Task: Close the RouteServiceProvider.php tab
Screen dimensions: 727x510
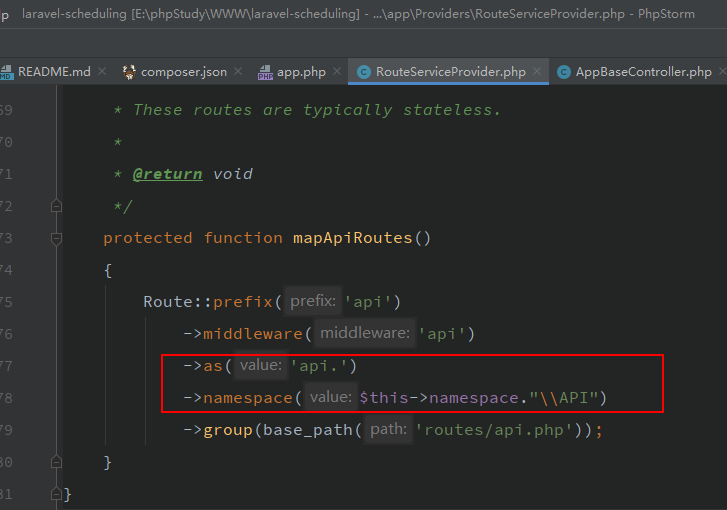Action: (537, 72)
